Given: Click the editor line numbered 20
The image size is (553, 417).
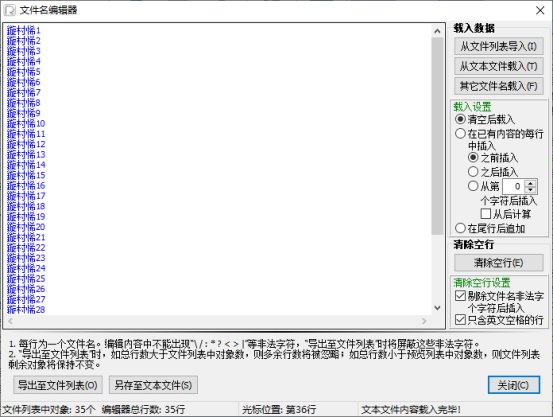Looking at the screenshot, I should 26,227.
